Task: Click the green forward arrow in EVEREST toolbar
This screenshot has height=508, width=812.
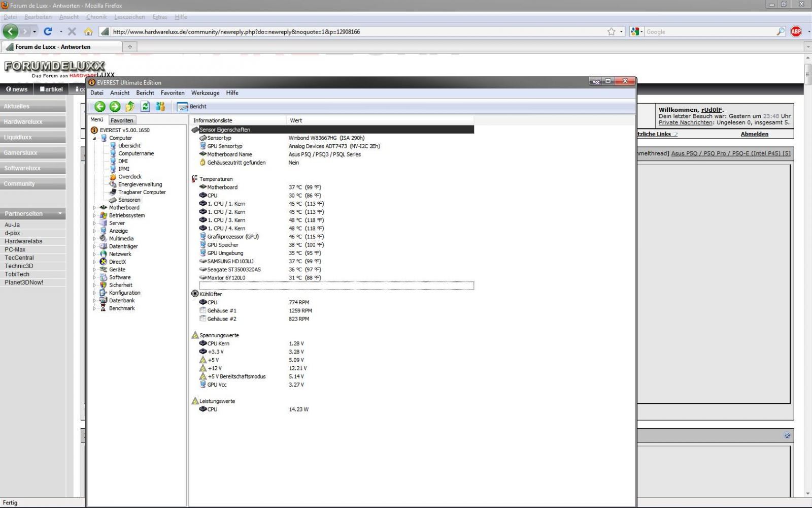Action: coord(115,106)
